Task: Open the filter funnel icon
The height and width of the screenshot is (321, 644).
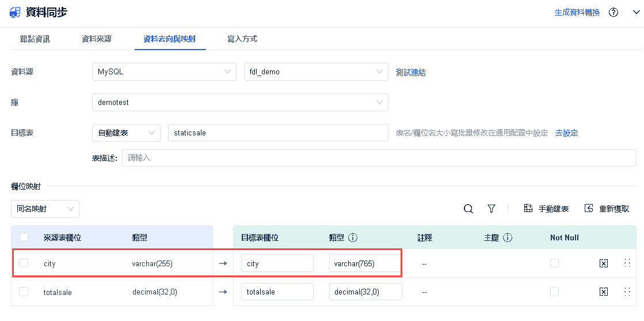Action: pyautogui.click(x=491, y=209)
